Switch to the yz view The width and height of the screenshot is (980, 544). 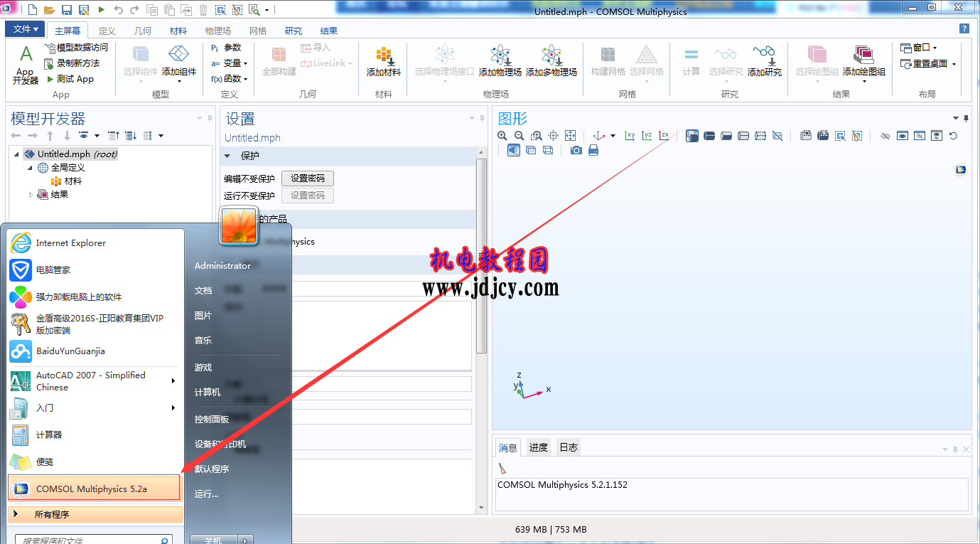(647, 135)
